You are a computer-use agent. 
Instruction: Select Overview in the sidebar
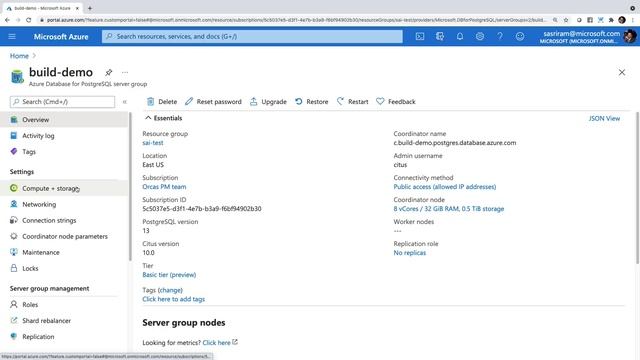pos(64,120)
